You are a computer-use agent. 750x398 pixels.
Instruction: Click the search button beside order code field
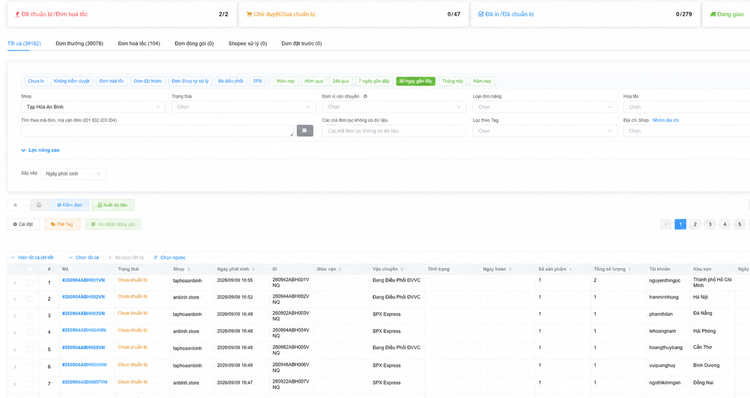coord(305,131)
